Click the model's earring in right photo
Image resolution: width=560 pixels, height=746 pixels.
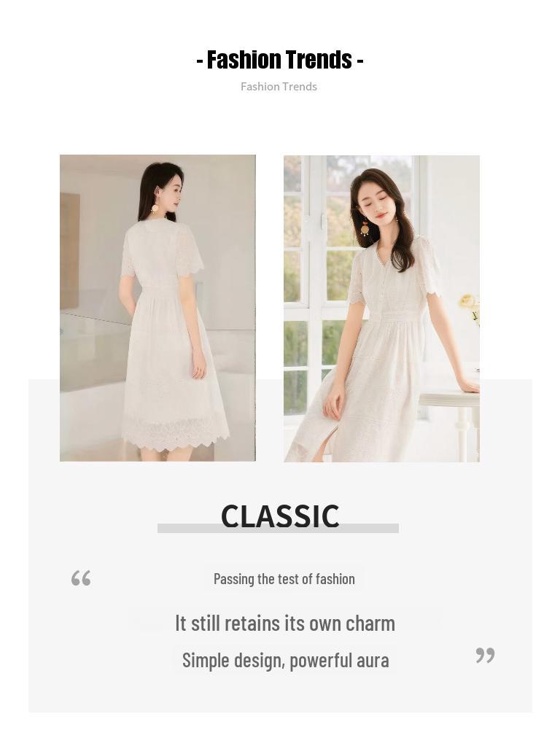tap(365, 227)
